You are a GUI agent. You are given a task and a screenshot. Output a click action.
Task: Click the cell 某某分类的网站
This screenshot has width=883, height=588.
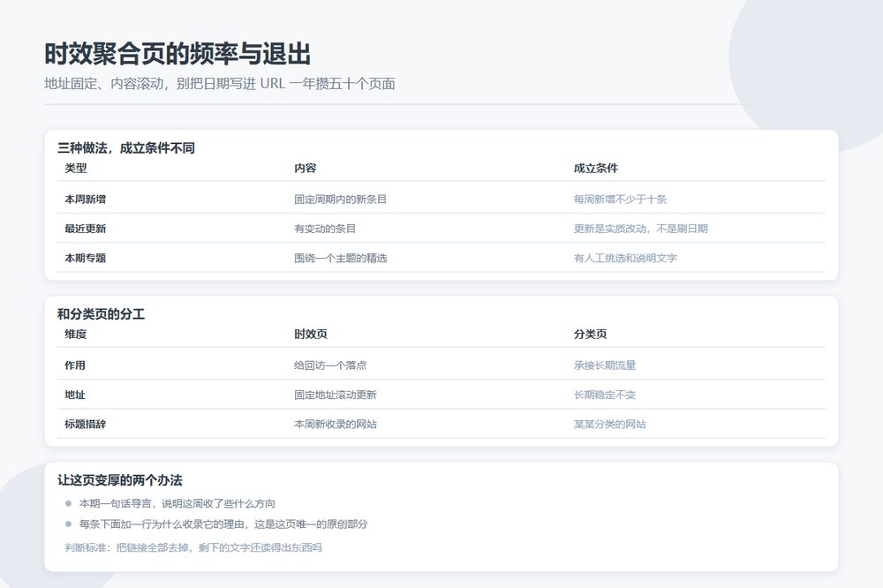[x=610, y=424]
